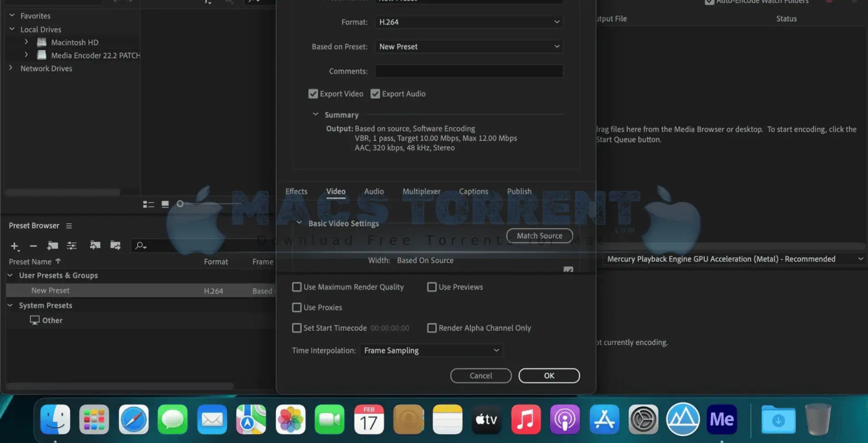The image size is (868, 443).
Task: Click the Media Encoder 22.2 PATCH disk icon
Action: click(42, 55)
